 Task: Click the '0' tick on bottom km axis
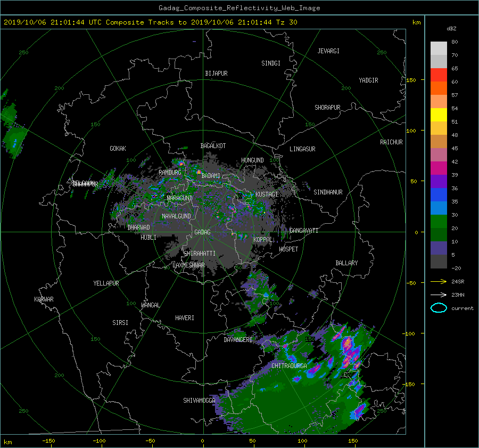(202, 441)
